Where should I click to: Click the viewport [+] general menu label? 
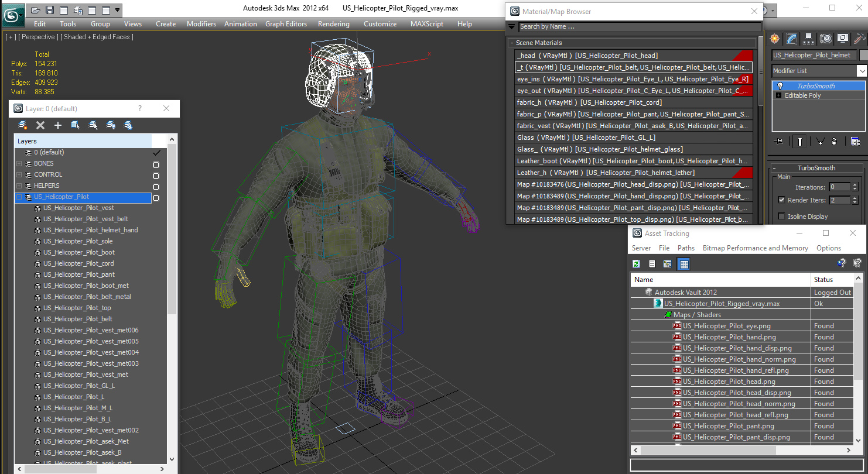(x=11, y=37)
